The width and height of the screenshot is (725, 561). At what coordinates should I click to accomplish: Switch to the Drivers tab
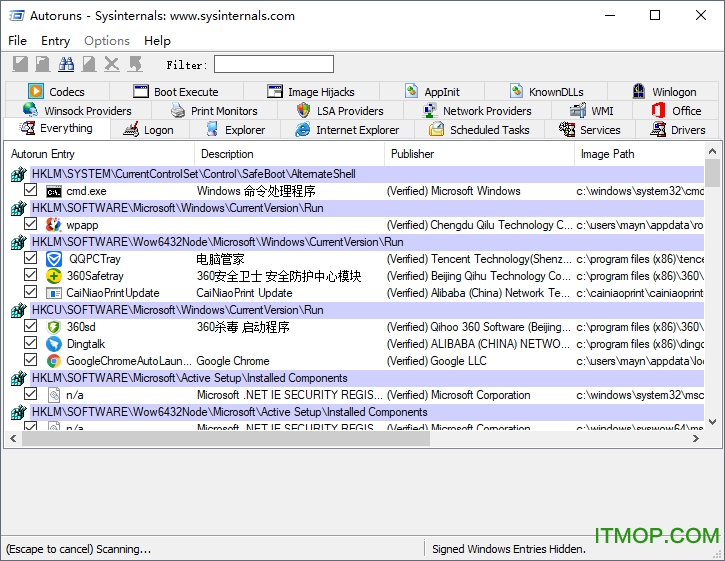pyautogui.click(x=678, y=129)
